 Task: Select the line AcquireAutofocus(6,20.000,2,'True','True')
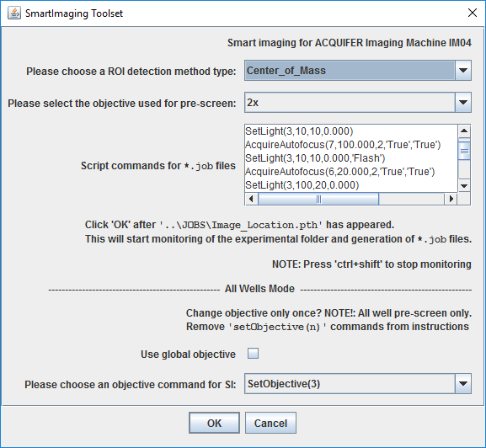point(340,171)
